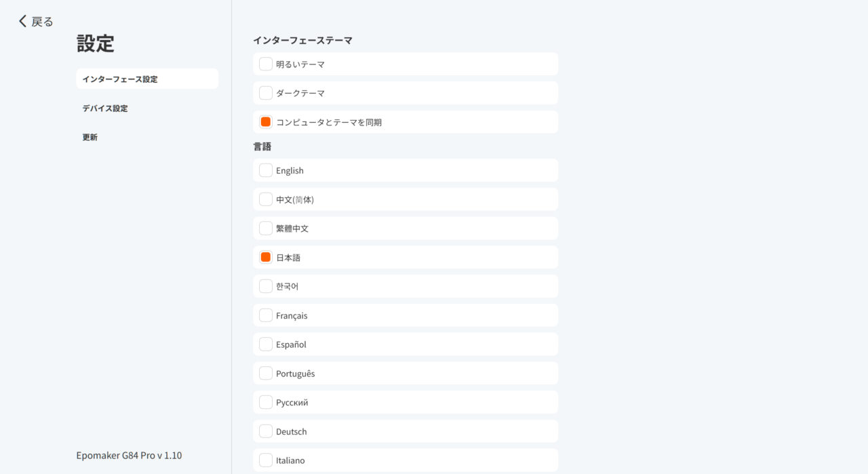The width and height of the screenshot is (868, 474).
Task: Choose English as the language
Action: coord(266,170)
